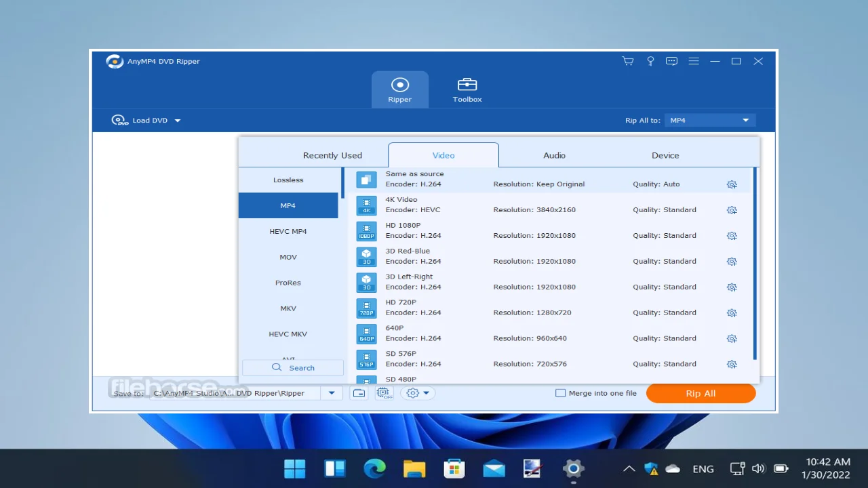Click the ENG language indicator

pos(703,469)
